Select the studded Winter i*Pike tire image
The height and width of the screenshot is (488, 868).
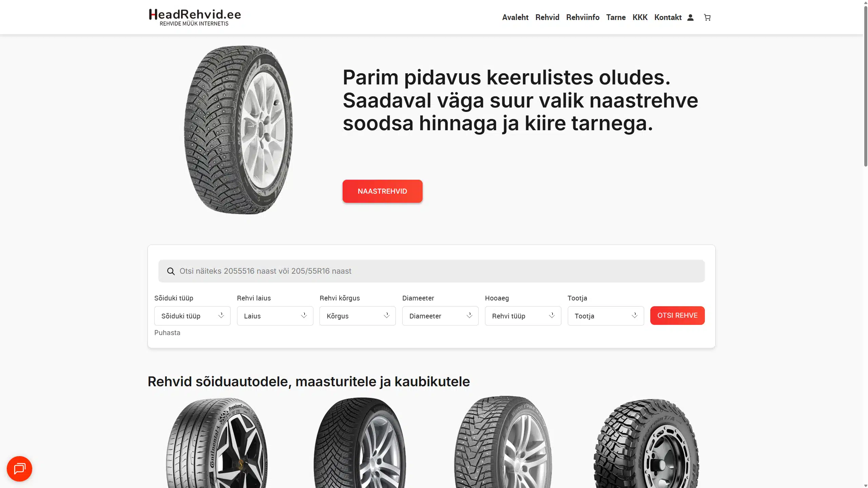[503, 442]
